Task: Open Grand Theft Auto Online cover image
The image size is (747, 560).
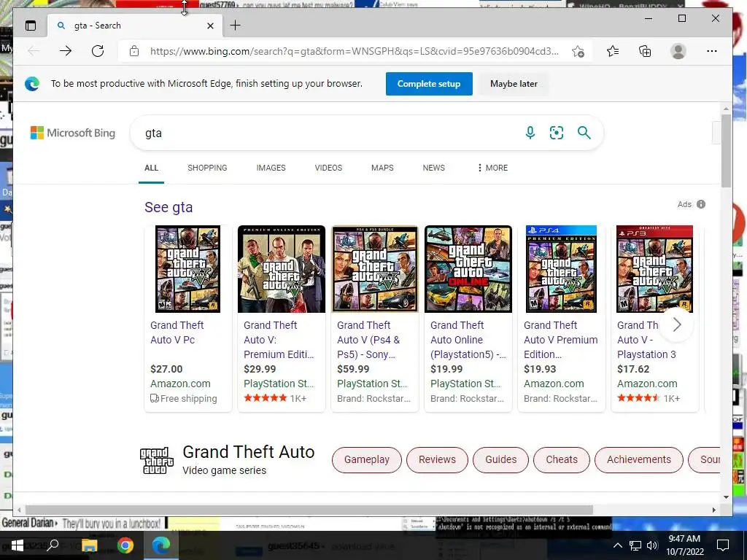Action: tap(468, 269)
